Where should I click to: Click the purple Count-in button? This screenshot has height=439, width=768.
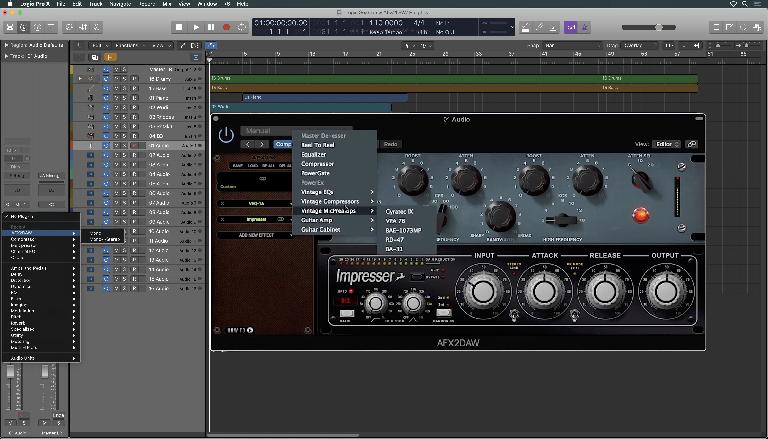coord(571,27)
